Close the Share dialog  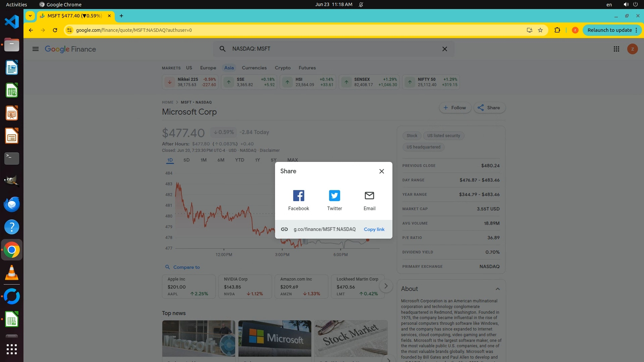[381, 171]
